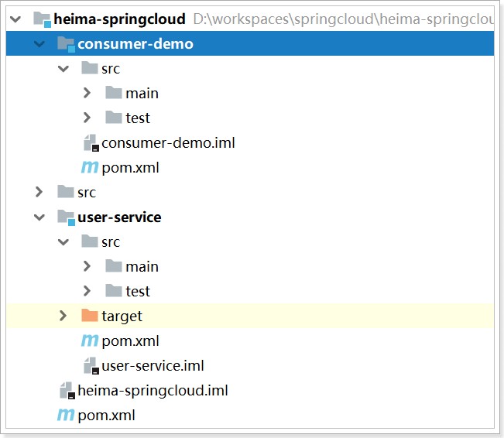Expand the top-level src folder
The height and width of the screenshot is (438, 504).
pos(39,193)
